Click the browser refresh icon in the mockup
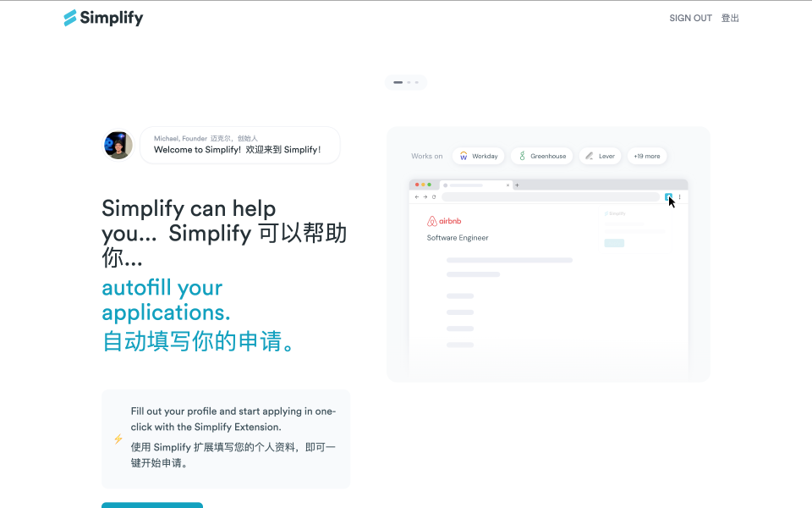The image size is (812, 508). pyautogui.click(x=433, y=196)
